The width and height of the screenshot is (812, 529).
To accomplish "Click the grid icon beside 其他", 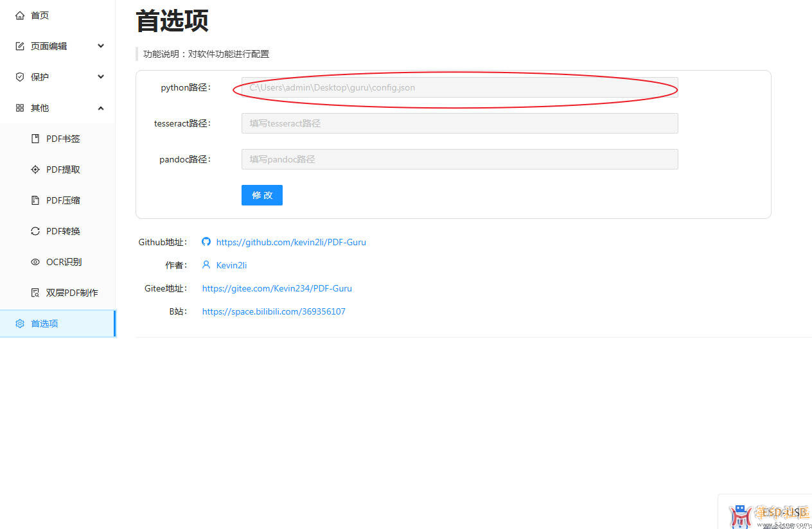I will point(20,108).
